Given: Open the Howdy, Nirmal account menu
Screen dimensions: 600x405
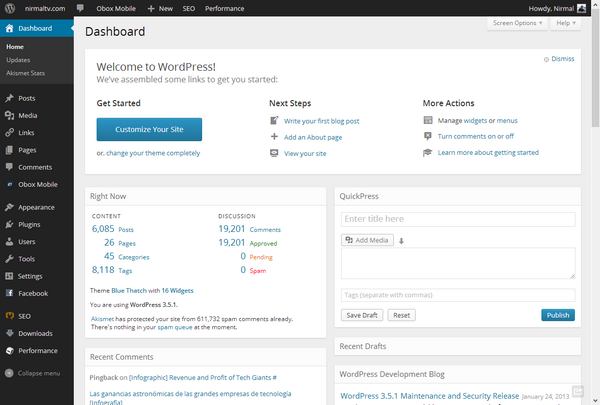Looking at the screenshot, I should pos(557,8).
